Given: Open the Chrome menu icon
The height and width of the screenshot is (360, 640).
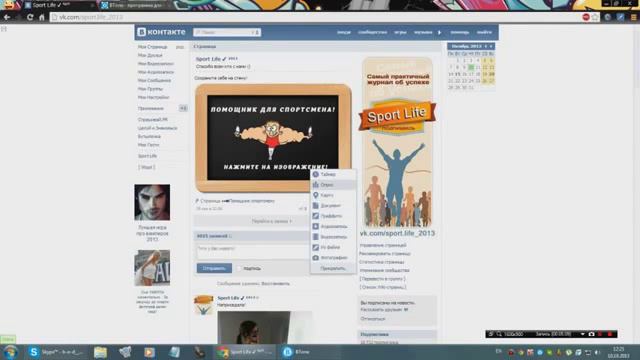Looking at the screenshot, I should [633, 17].
